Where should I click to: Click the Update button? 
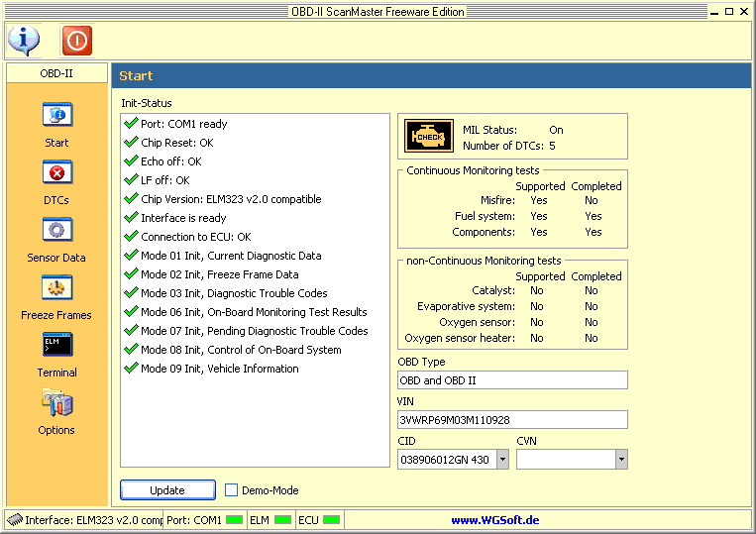(167, 490)
